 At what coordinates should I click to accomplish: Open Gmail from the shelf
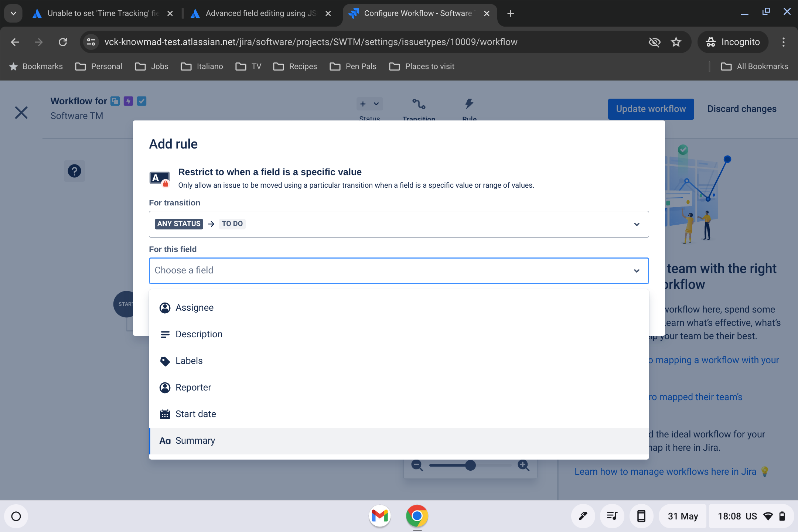tap(379, 516)
